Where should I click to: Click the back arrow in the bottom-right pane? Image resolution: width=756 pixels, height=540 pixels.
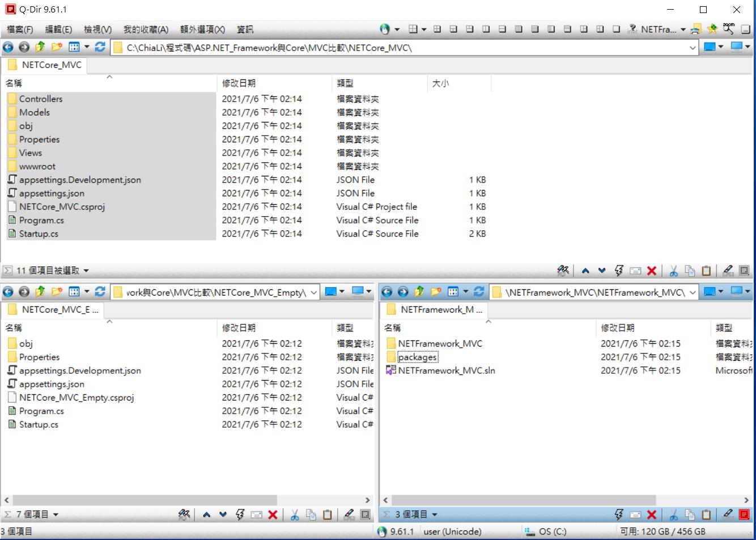(387, 292)
